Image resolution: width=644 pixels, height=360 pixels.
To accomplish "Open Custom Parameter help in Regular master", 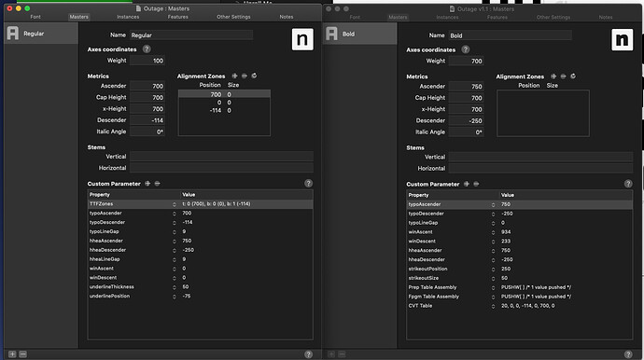I will [x=308, y=184].
